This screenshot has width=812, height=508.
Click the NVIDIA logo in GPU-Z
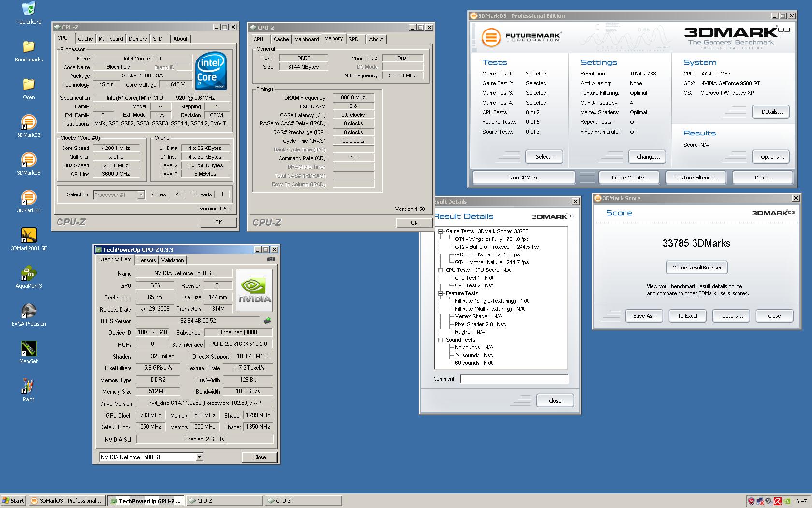(x=254, y=290)
